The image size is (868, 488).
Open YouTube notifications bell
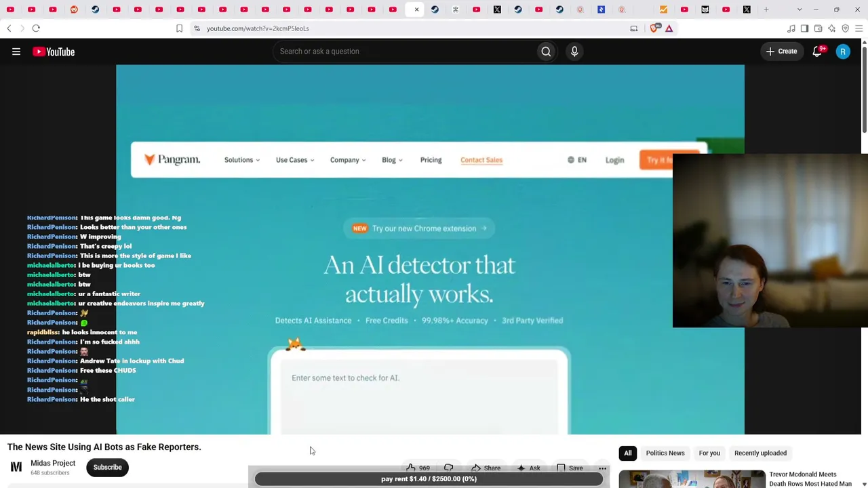coord(818,52)
